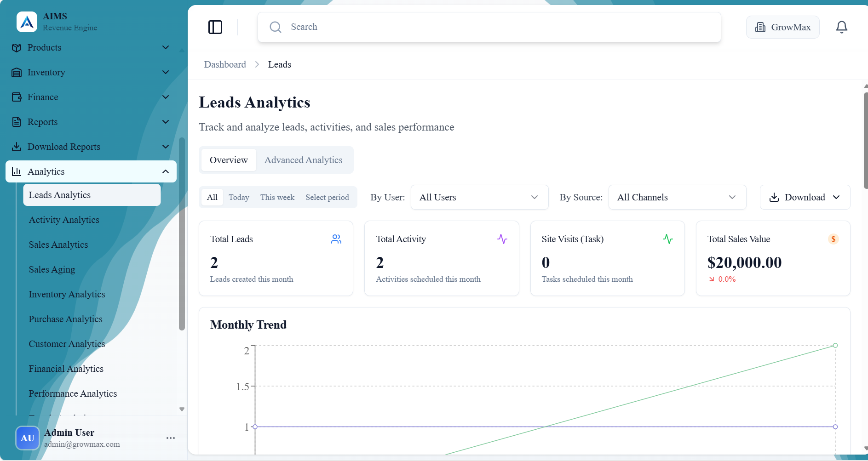
Task: Enable the Select period filter
Action: [327, 197]
